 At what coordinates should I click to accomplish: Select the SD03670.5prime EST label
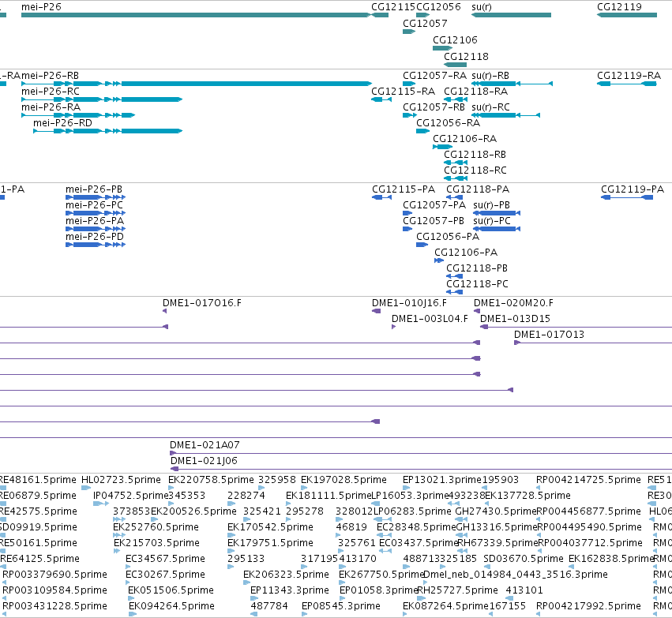524,559
